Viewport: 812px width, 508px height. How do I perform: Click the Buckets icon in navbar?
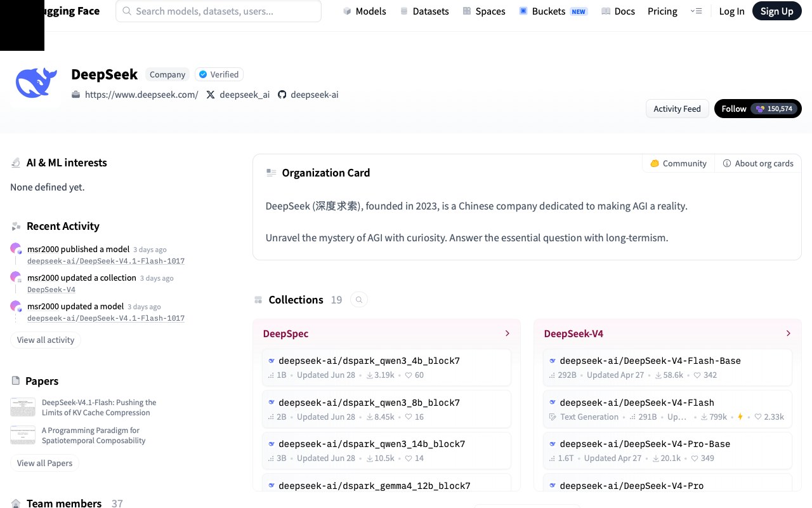coord(523,11)
